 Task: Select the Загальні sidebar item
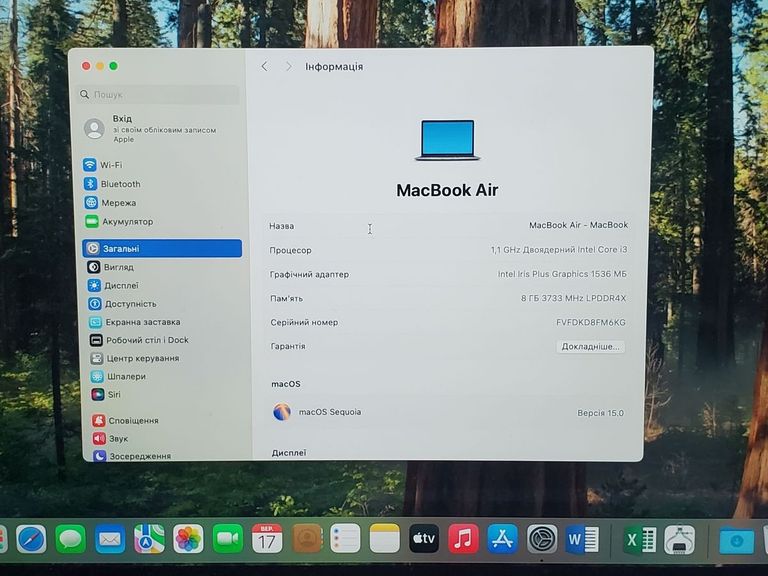click(x=162, y=248)
